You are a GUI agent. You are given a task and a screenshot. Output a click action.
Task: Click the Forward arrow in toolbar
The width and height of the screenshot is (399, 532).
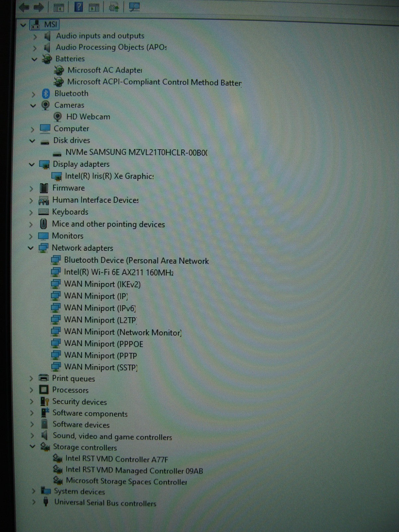coord(39,7)
